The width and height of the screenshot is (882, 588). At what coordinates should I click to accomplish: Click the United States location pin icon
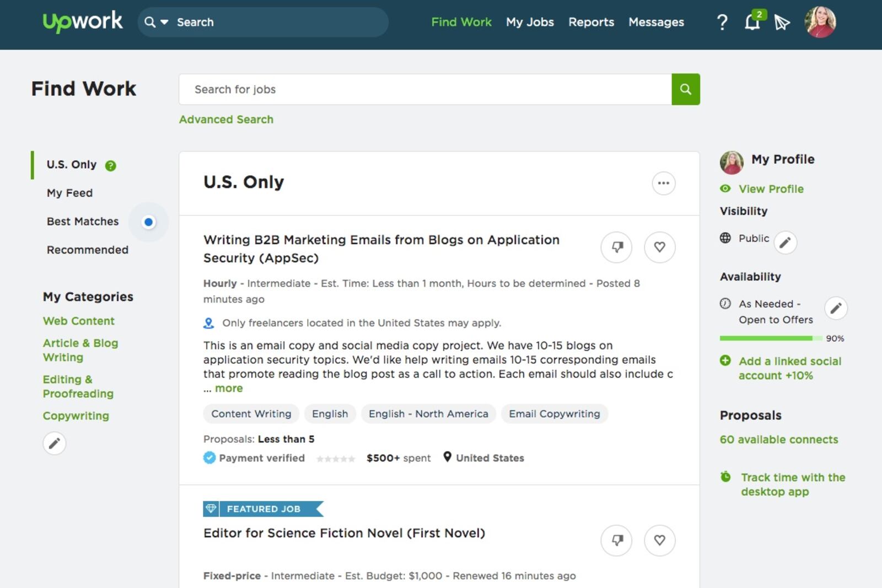(x=448, y=457)
